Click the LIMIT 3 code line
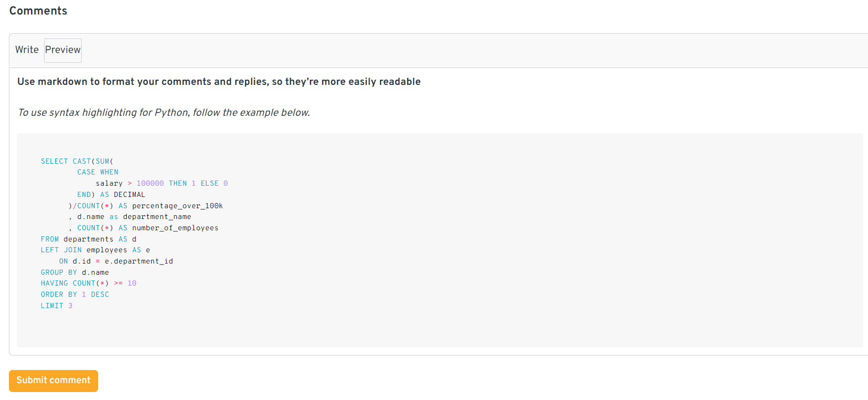The height and width of the screenshot is (400, 868). click(x=56, y=306)
